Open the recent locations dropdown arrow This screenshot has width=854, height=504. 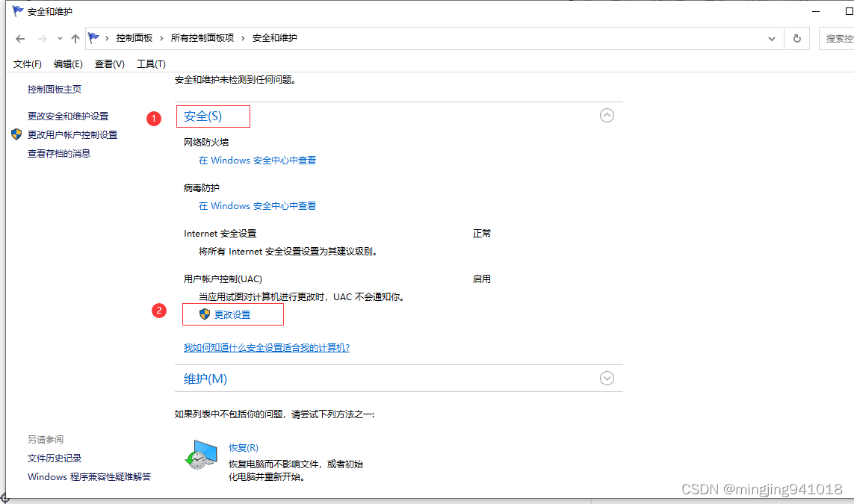click(60, 39)
